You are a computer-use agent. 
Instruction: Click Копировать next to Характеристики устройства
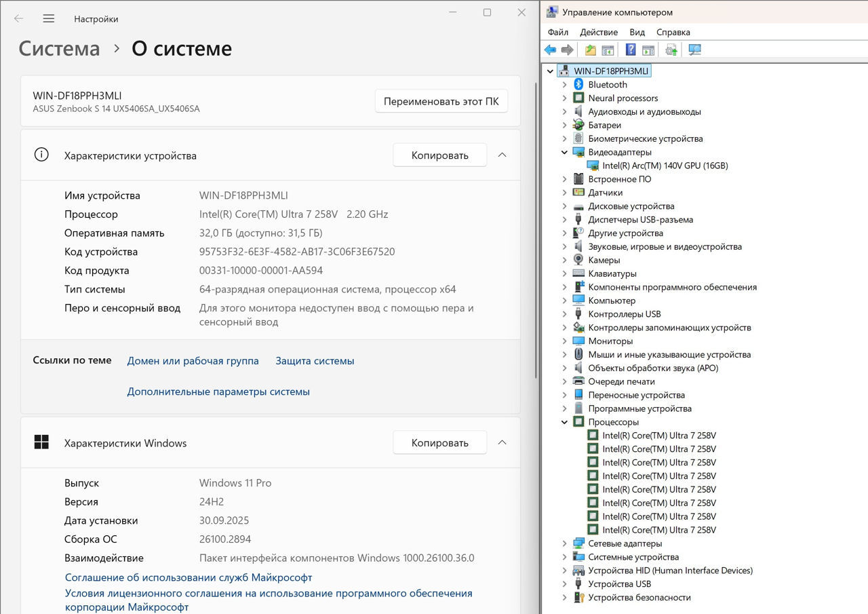[439, 155]
